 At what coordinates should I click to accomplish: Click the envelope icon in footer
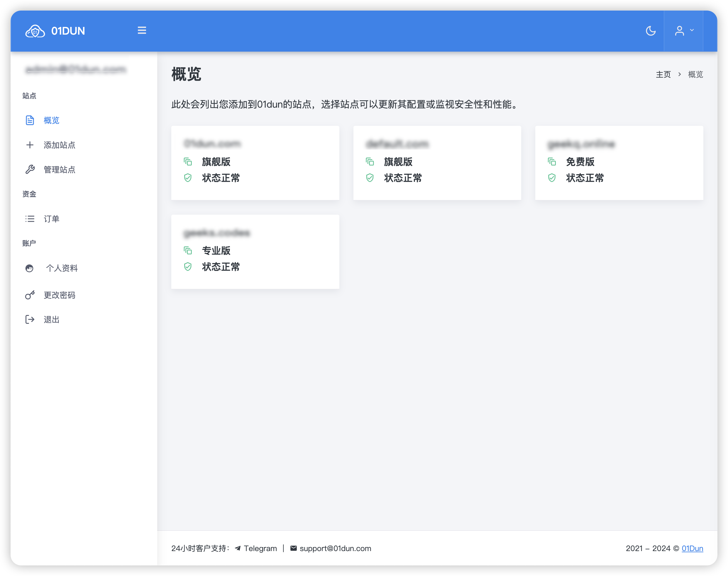point(294,548)
